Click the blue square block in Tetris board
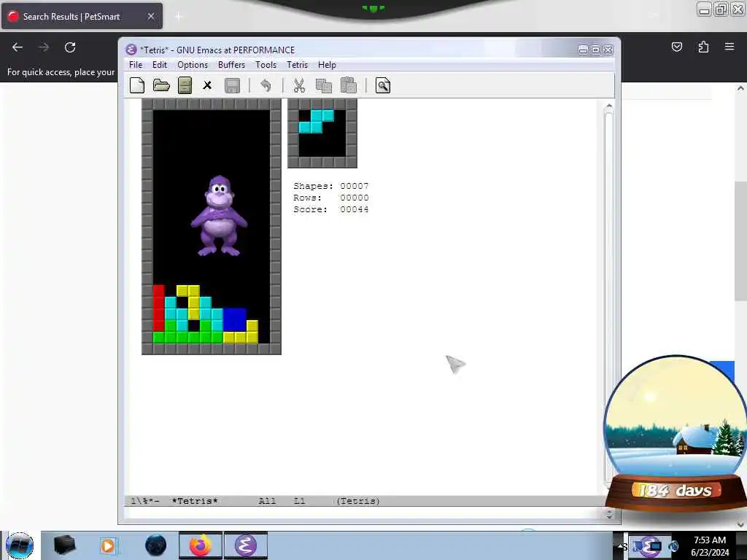This screenshot has height=560, width=747. [x=234, y=320]
